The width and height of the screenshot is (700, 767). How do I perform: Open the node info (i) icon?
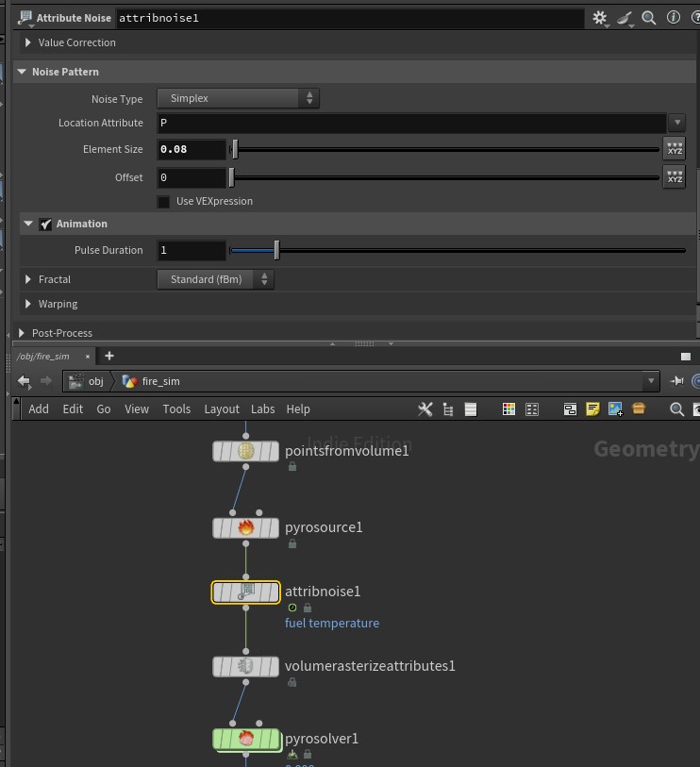tap(674, 17)
